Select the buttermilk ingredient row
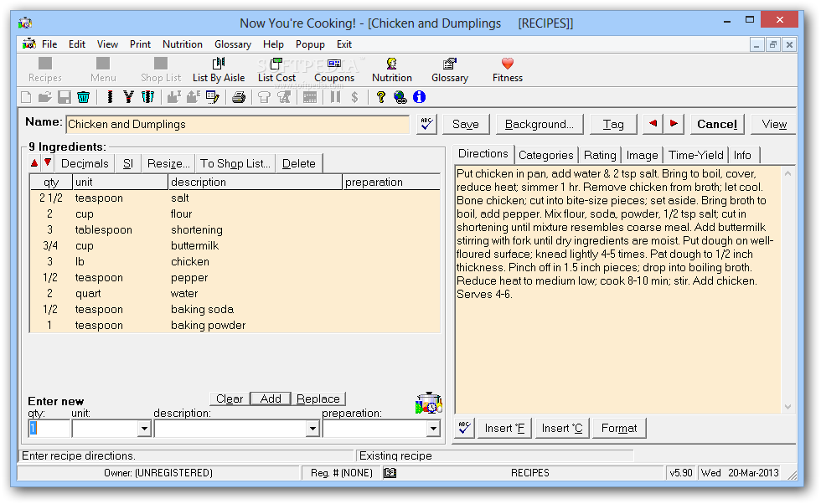 click(235, 246)
